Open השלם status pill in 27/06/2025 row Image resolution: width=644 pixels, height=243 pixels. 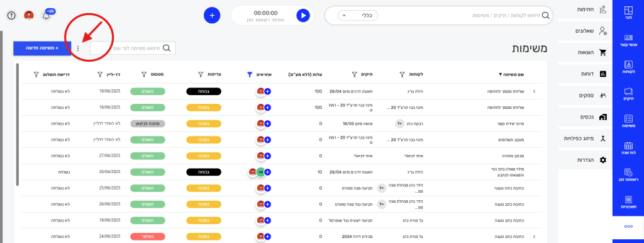(147, 156)
